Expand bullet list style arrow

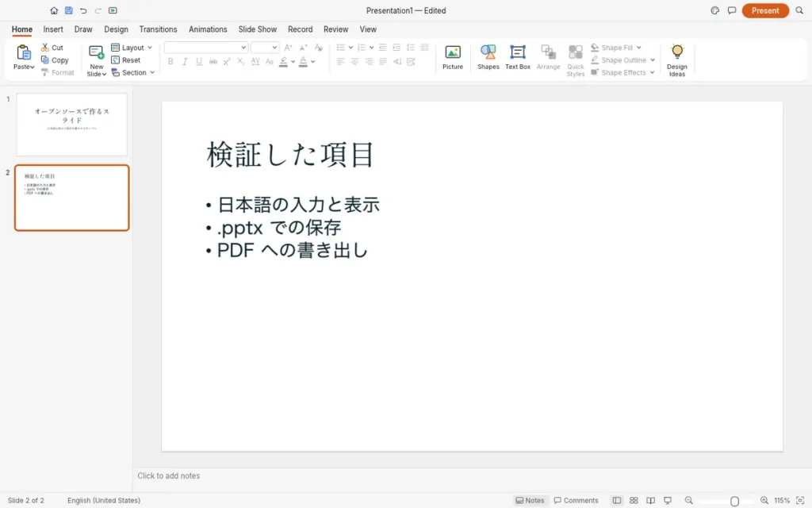point(350,48)
